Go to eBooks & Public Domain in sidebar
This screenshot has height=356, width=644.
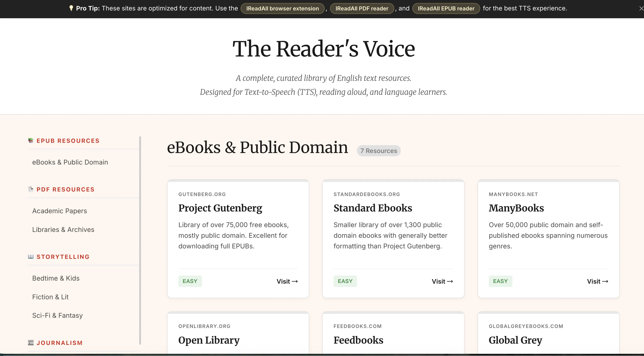(x=70, y=162)
